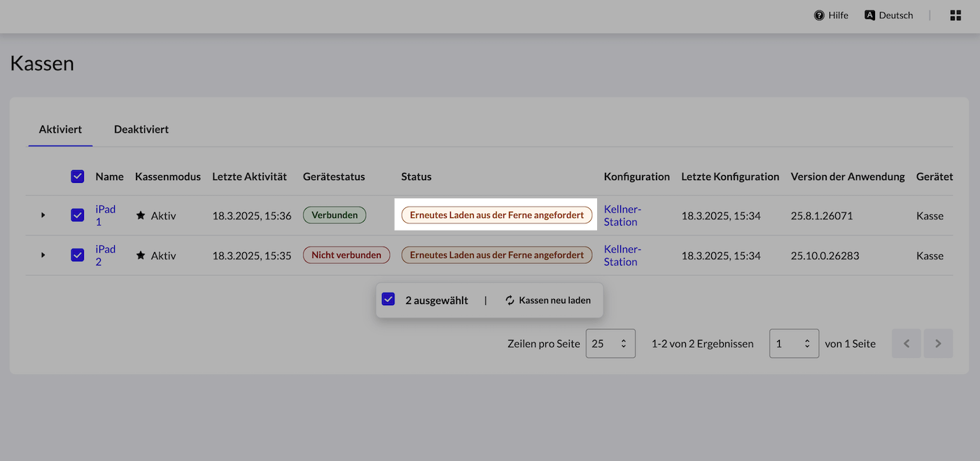
Task: Click the star icon in iPad 2 row
Action: click(x=141, y=256)
